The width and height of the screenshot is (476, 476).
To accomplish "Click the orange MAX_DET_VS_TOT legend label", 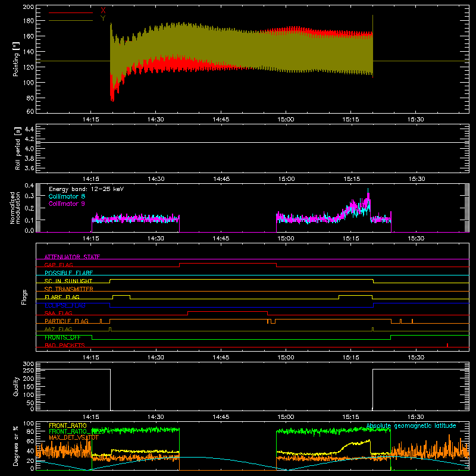I will click(74, 437).
